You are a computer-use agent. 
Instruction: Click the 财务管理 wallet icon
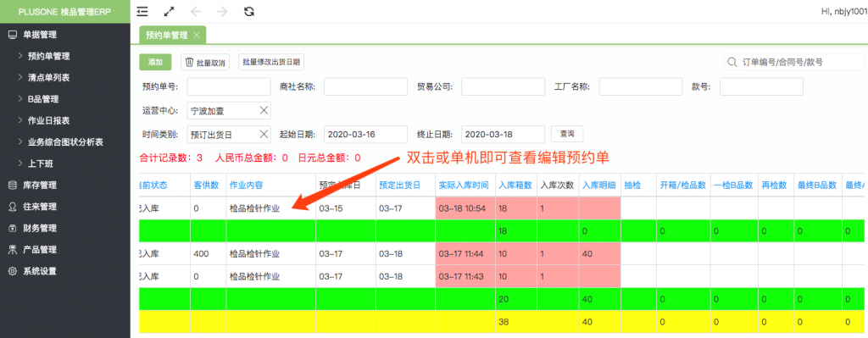coord(12,229)
